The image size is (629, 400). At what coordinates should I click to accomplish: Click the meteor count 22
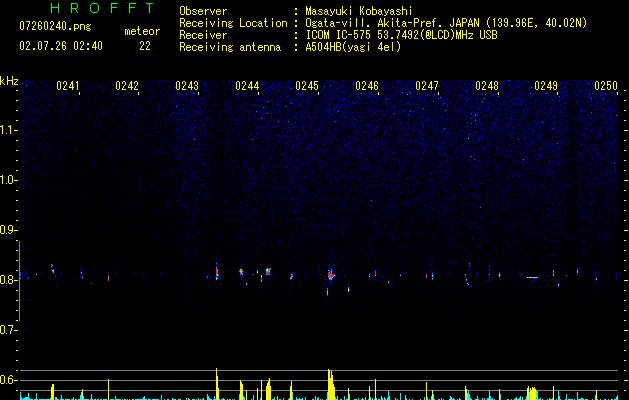coord(145,46)
